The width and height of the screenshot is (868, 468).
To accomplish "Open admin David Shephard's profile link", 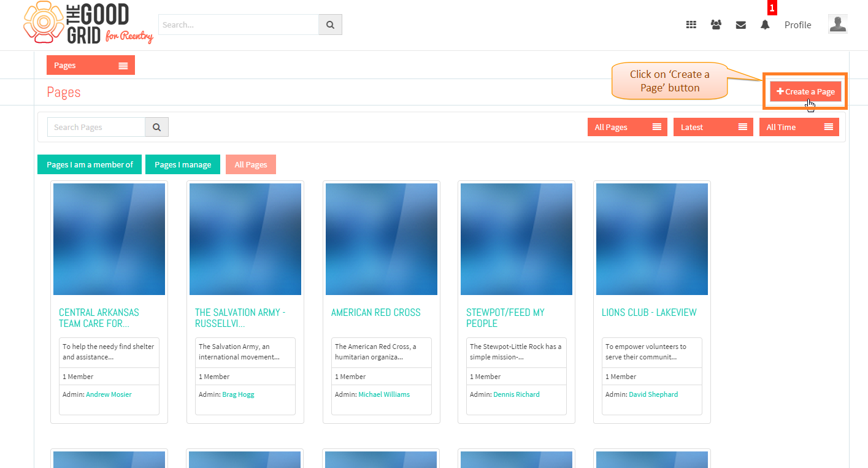I will tap(653, 394).
